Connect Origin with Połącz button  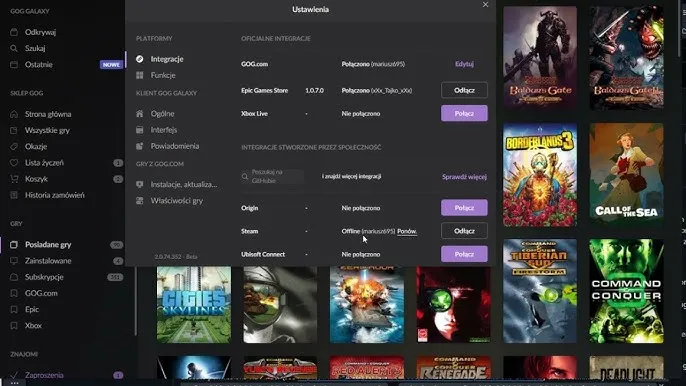click(x=464, y=208)
